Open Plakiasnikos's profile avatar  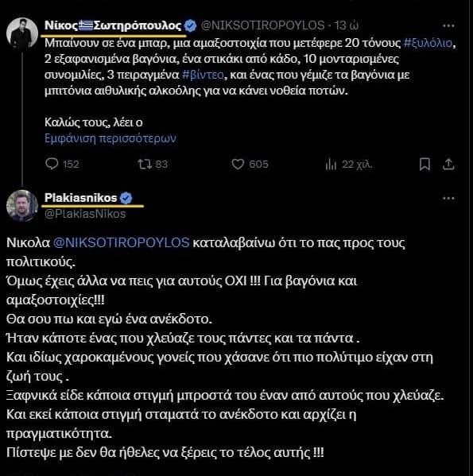coord(21,206)
